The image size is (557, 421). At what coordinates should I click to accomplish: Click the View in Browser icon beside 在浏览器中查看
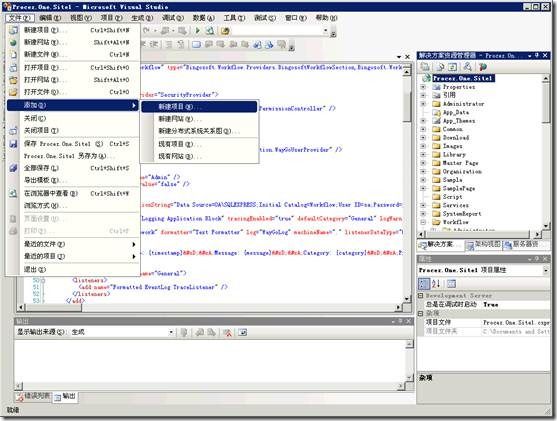(13, 194)
